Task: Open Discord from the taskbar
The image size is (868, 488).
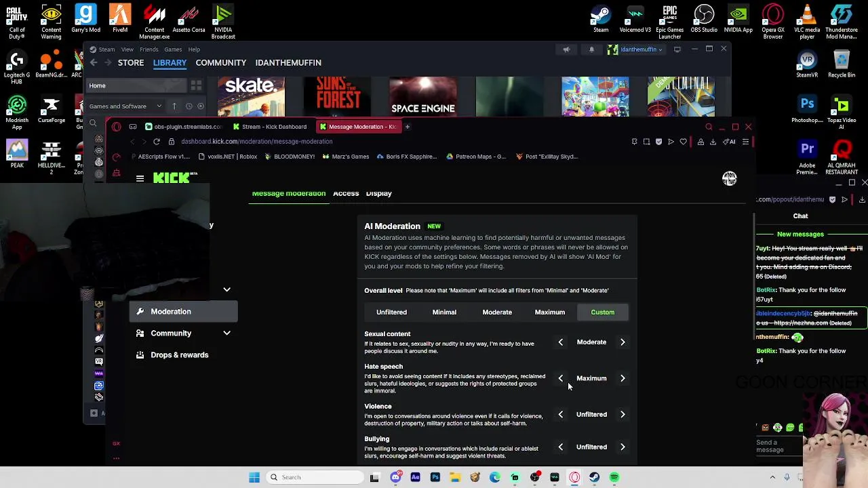Action: (x=395, y=477)
